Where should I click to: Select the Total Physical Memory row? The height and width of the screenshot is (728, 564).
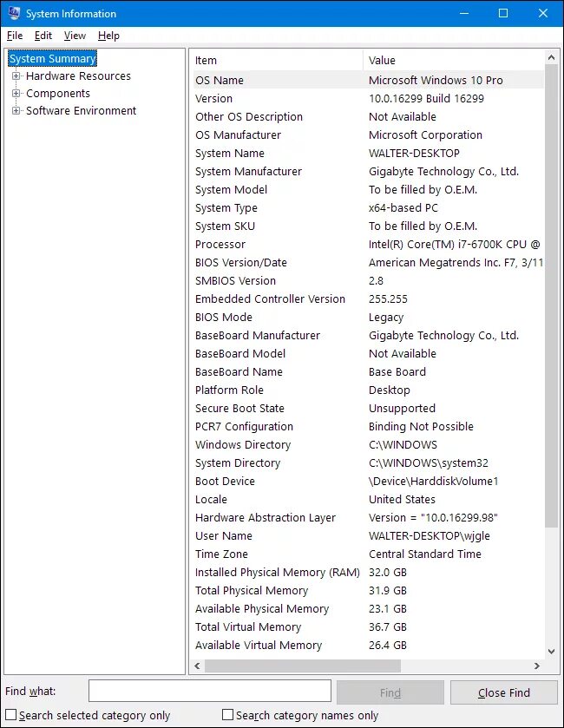tap(368, 590)
